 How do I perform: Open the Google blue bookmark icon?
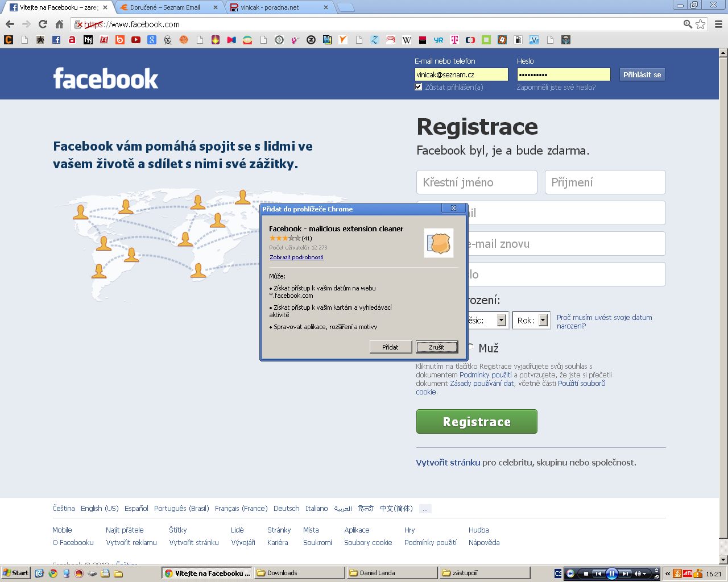[152, 40]
